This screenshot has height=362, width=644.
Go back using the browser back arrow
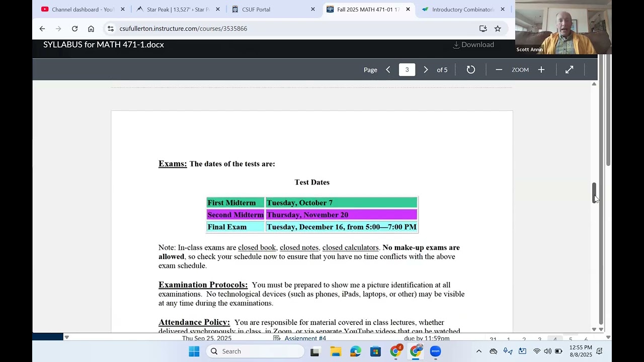pos(42,29)
